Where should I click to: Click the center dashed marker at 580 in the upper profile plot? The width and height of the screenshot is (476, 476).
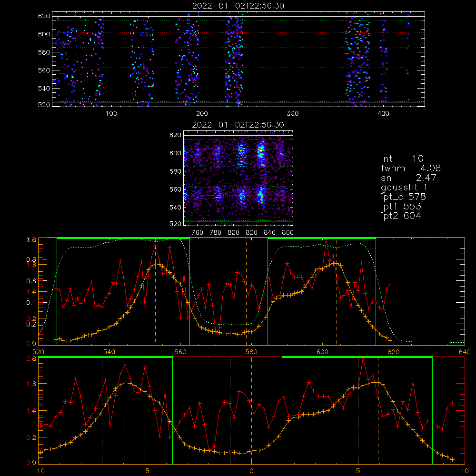click(x=246, y=291)
